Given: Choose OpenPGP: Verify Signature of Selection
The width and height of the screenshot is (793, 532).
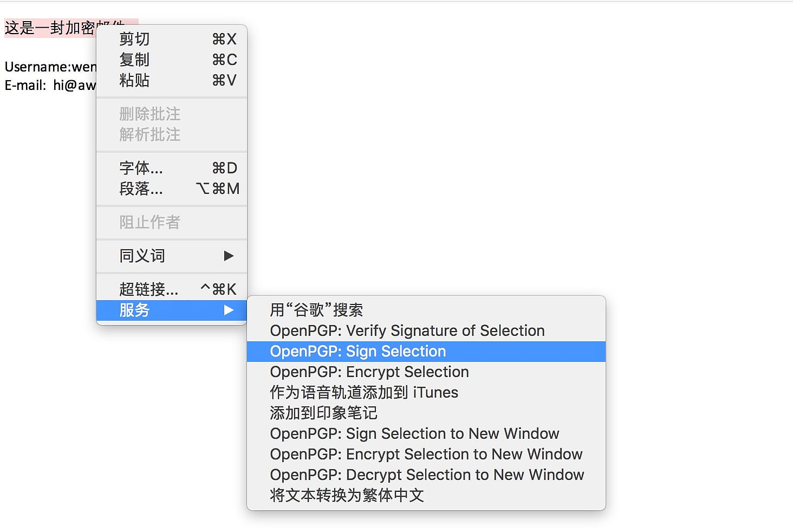Looking at the screenshot, I should (426, 330).
